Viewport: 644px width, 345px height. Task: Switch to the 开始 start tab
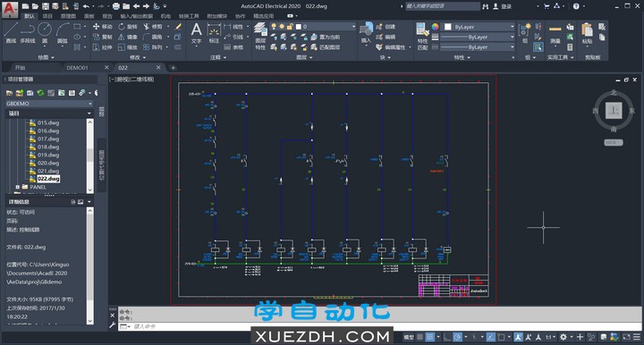point(20,68)
